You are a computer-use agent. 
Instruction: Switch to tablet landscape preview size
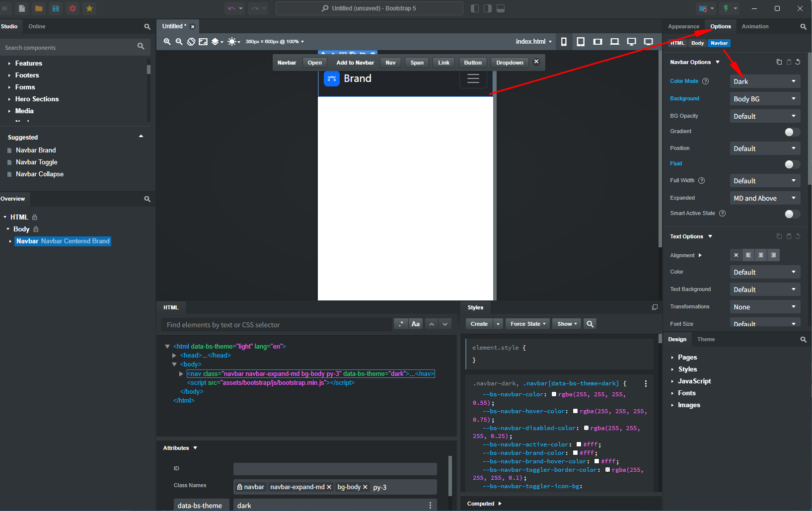[597, 42]
